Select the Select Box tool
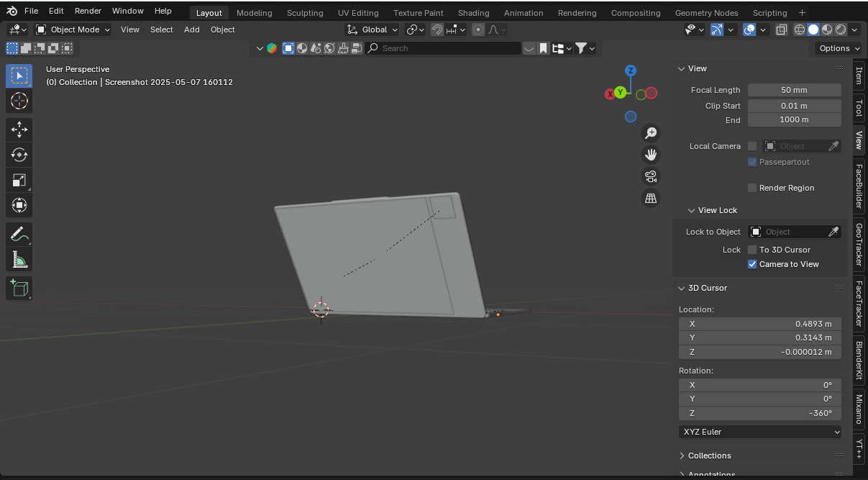868x480 pixels. pos(19,76)
